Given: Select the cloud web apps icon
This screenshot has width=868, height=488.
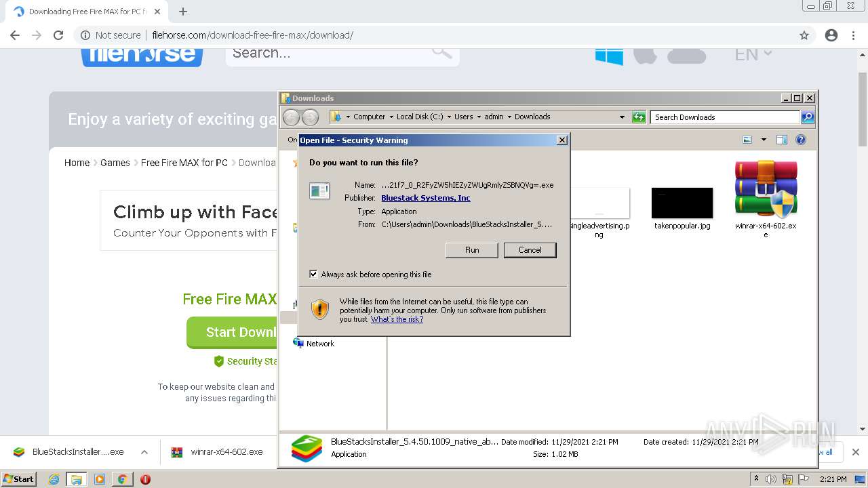Looking at the screenshot, I should click(687, 56).
